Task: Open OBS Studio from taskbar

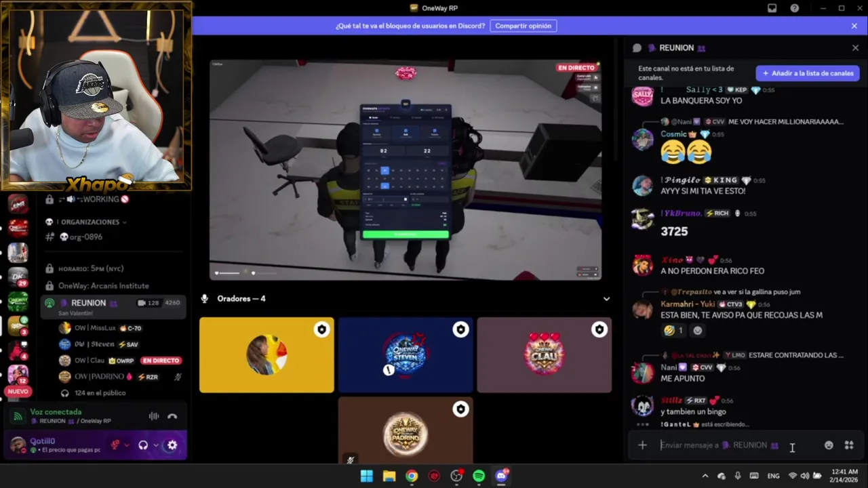Action: (x=456, y=476)
